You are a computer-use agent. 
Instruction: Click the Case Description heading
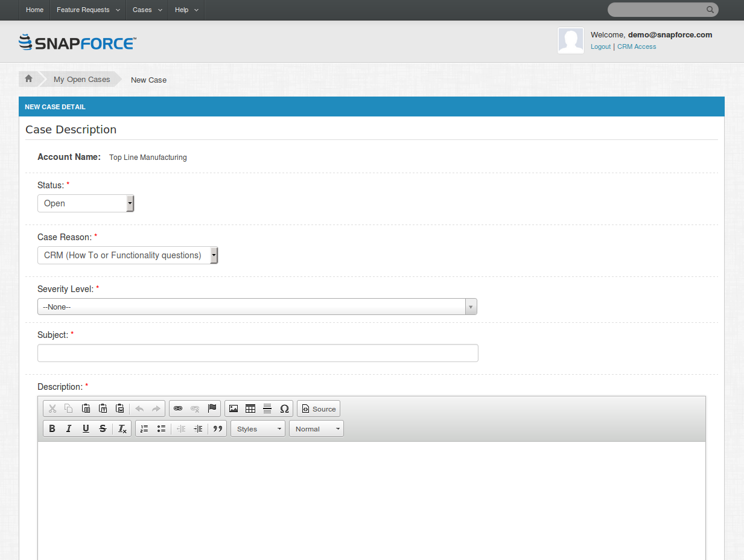pos(71,130)
